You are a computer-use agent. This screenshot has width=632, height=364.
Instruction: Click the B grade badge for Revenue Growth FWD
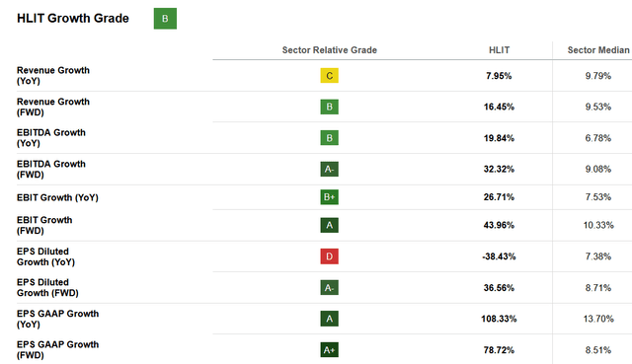[329, 107]
